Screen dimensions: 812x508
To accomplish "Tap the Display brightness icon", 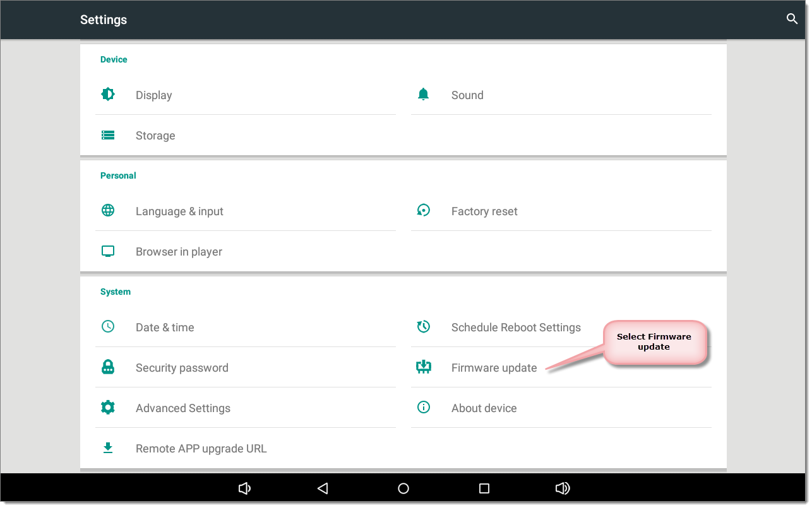I will (108, 95).
